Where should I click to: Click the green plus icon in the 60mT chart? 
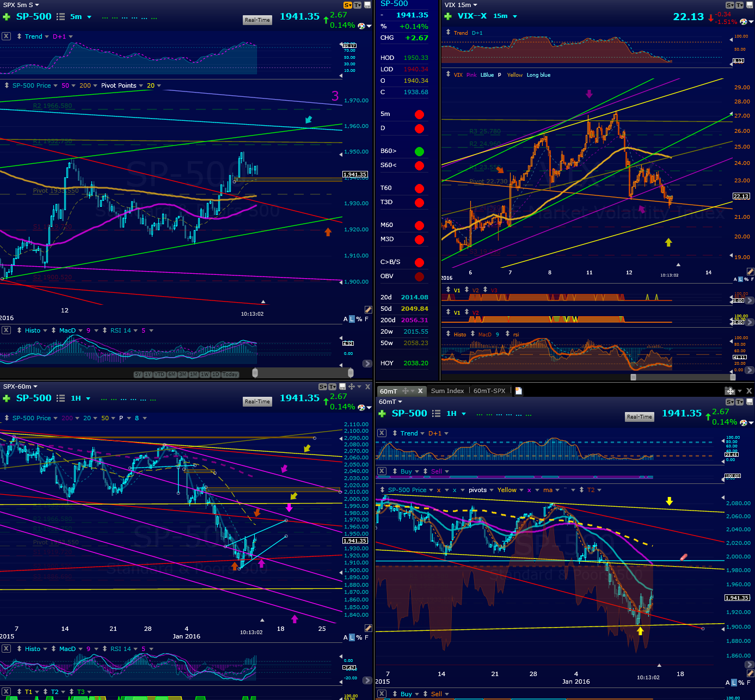click(382, 414)
